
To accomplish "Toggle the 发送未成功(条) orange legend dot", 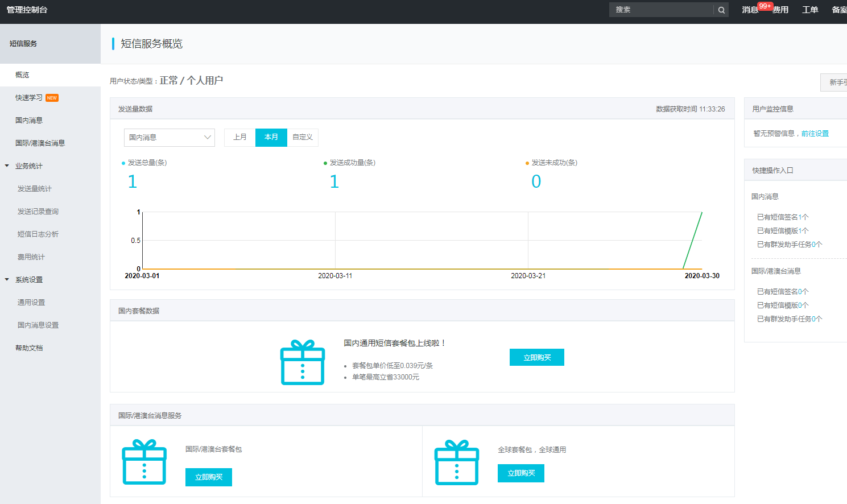I will pyautogui.click(x=527, y=163).
